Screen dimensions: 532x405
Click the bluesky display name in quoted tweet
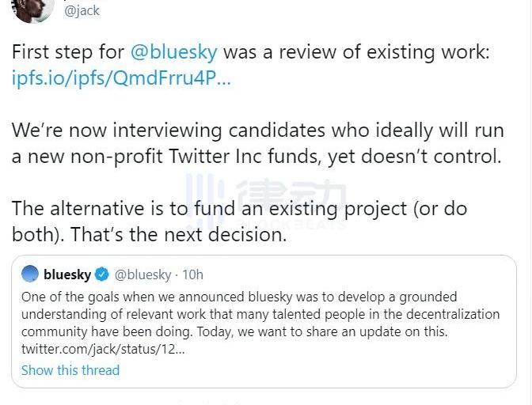67,274
